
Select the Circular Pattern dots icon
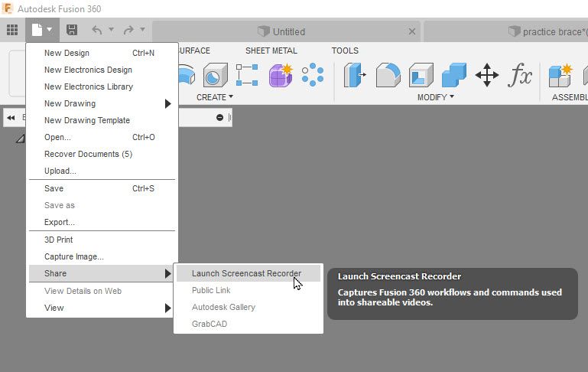313,75
